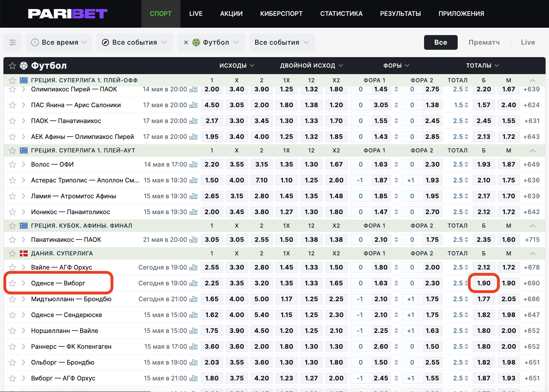The image size is (549, 392).
Task: Open statistics chart for Волос — ОФИ
Action: point(193,164)
